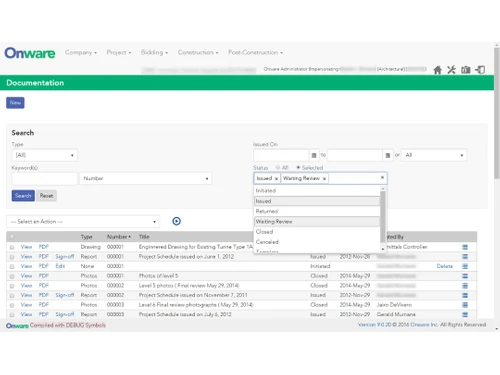Go to the home page icon
500x375 pixels.
click(x=437, y=70)
